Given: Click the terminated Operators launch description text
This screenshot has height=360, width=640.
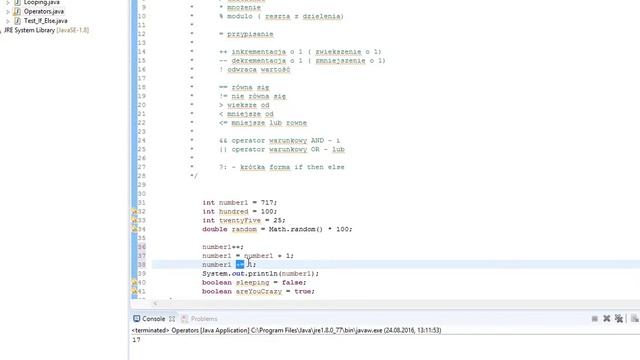Looking at the screenshot, I should click(286, 330).
